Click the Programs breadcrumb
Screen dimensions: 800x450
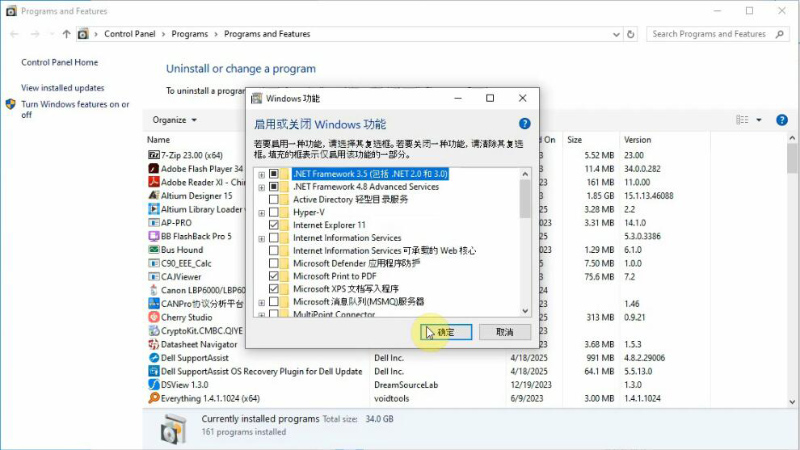pos(189,34)
